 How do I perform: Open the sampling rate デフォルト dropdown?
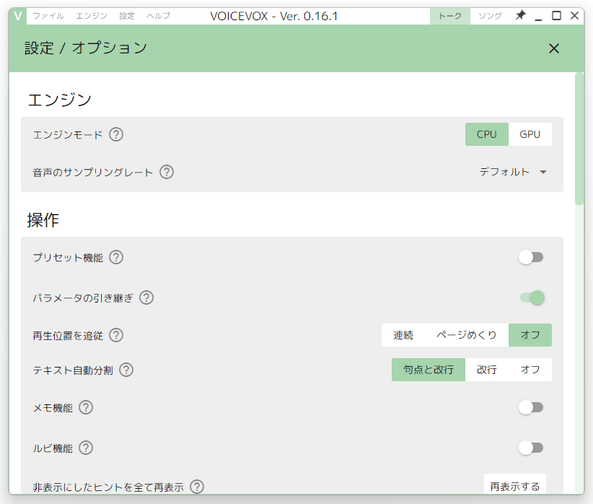[x=513, y=172]
